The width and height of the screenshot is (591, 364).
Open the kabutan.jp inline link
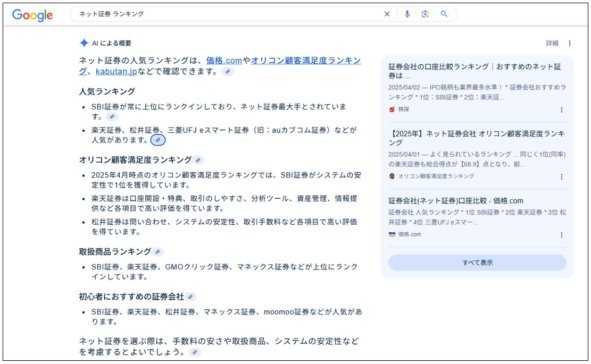[x=116, y=71]
